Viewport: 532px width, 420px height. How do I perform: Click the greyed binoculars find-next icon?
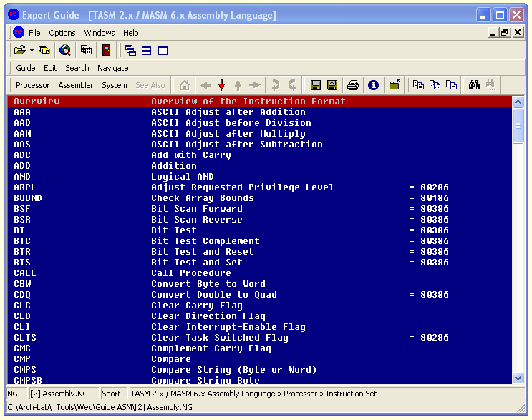click(490, 85)
